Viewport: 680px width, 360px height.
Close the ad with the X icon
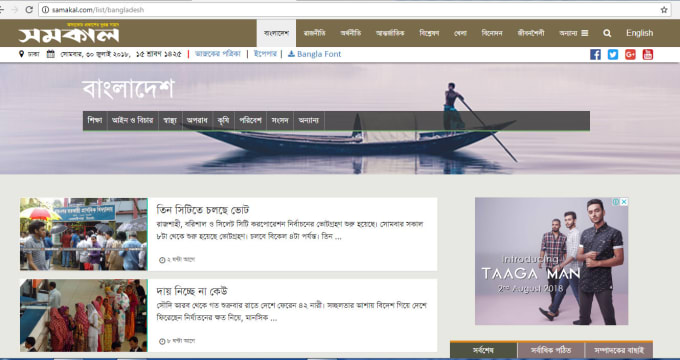point(624,202)
